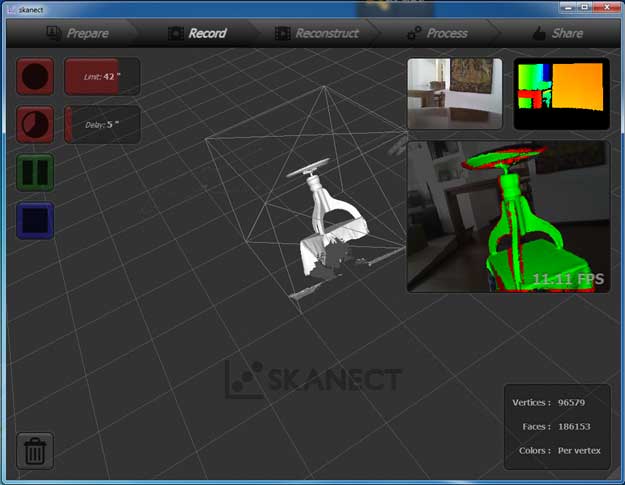
Task: Switch to the Record tab
Action: click(198, 33)
